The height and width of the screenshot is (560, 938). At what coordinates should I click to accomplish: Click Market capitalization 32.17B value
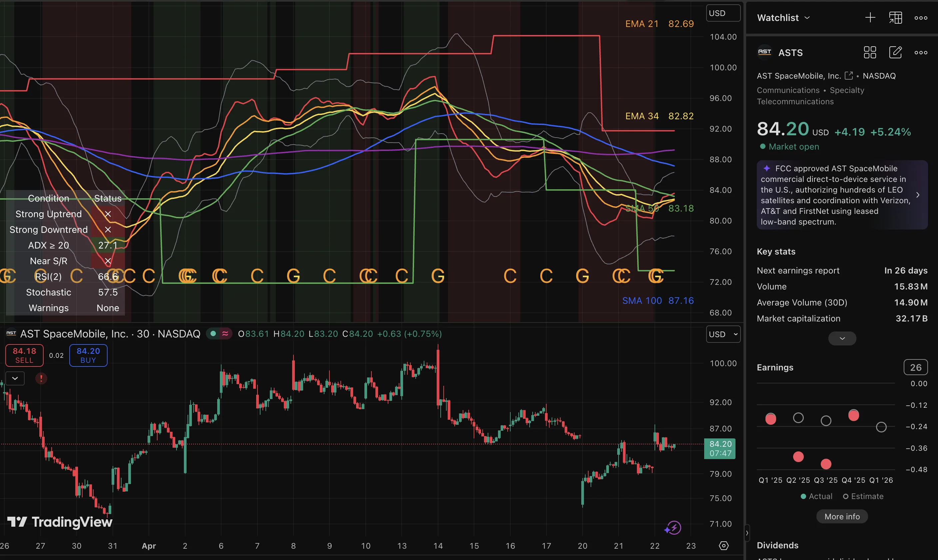[911, 318]
